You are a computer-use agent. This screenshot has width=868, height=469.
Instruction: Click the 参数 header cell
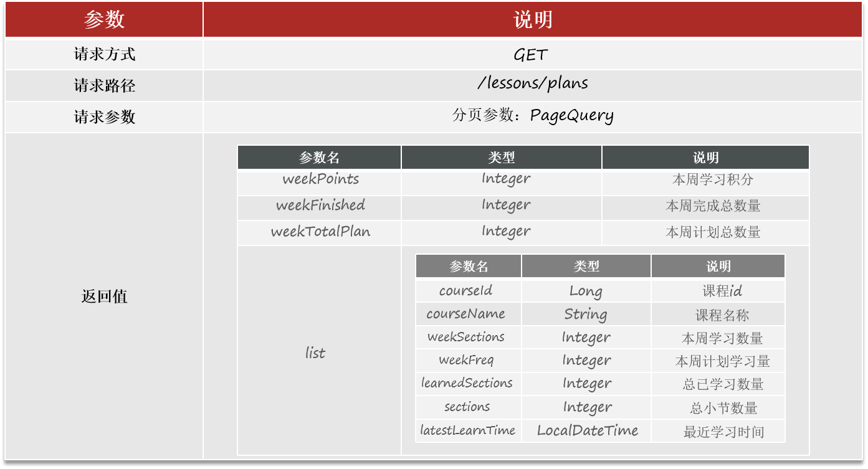[x=104, y=20]
